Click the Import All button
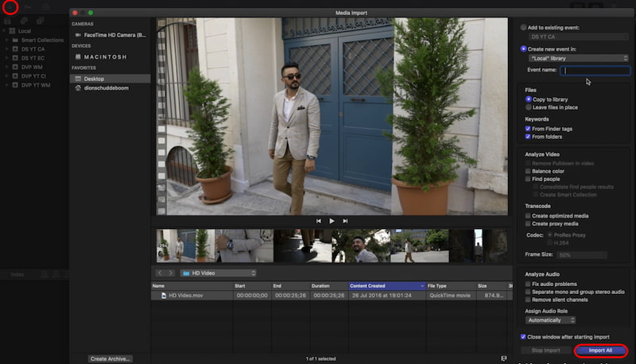This screenshot has width=636, height=364. point(601,350)
